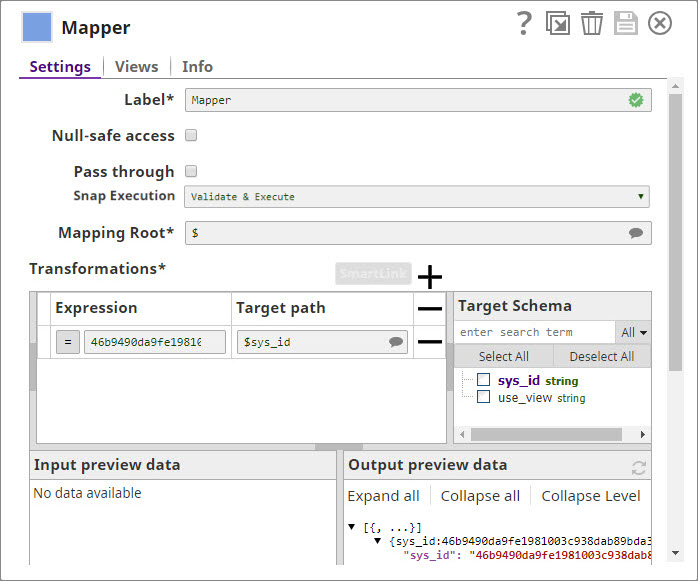Check the sys_id schema field
Image resolution: width=698 pixels, height=581 pixels.
[483, 380]
